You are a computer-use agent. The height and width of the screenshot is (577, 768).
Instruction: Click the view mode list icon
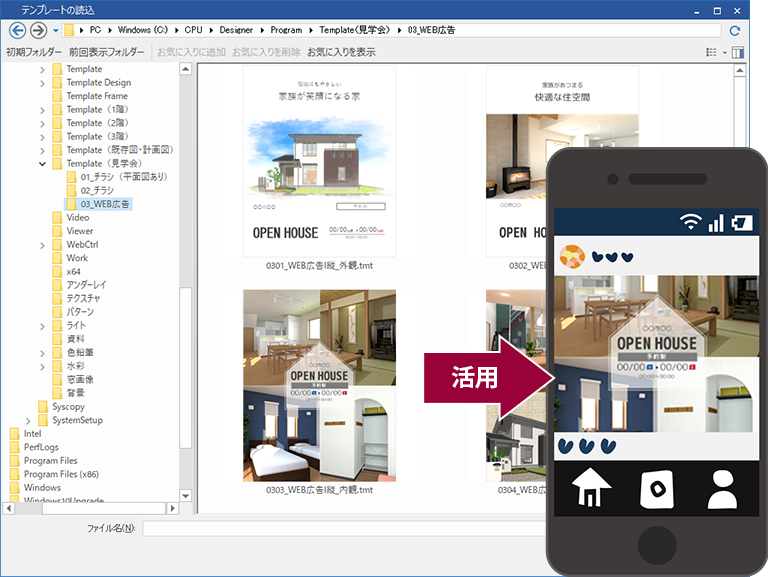pos(711,52)
